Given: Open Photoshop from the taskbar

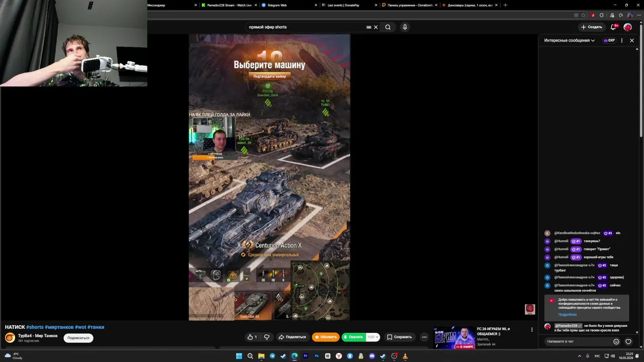Looking at the screenshot, I should pyautogui.click(x=316, y=356).
